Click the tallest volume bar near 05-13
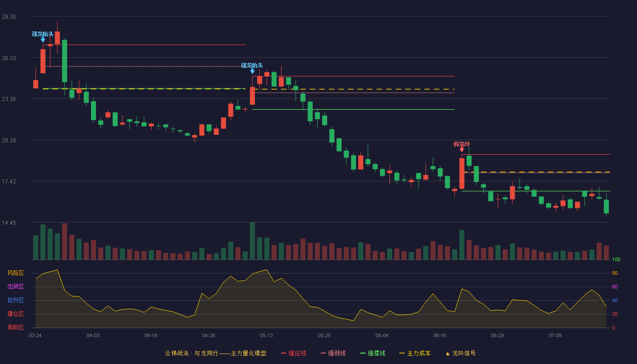Viewport: 637px width, 364px height. 252,241
